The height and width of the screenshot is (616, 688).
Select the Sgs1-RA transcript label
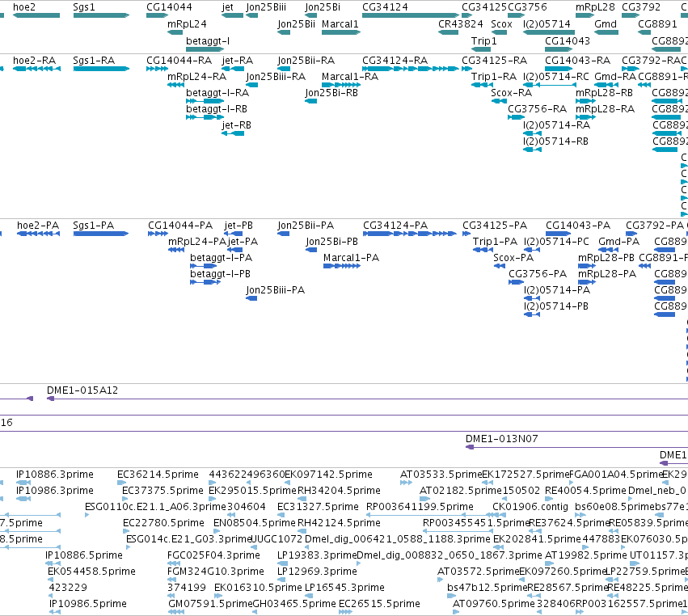pos(94,60)
